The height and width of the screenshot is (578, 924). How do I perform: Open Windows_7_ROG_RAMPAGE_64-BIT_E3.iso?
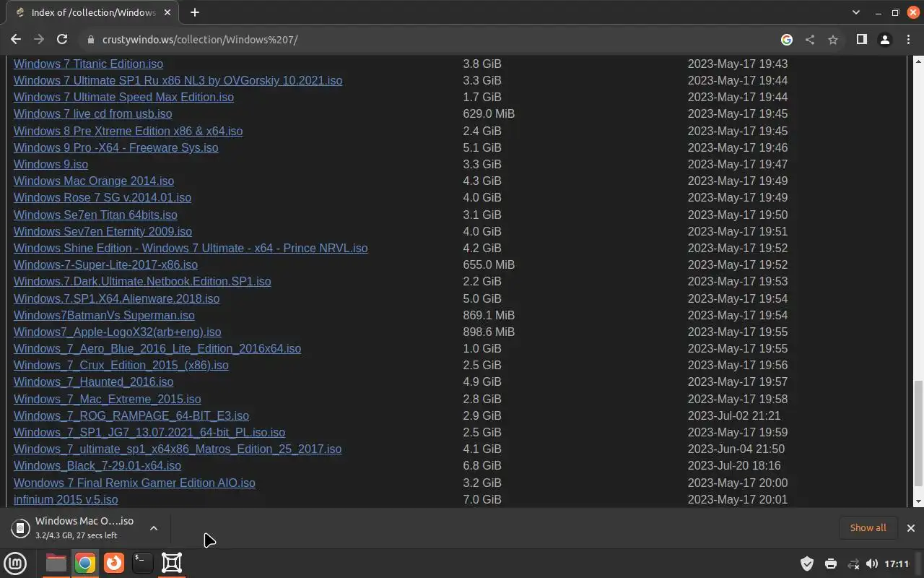(131, 415)
